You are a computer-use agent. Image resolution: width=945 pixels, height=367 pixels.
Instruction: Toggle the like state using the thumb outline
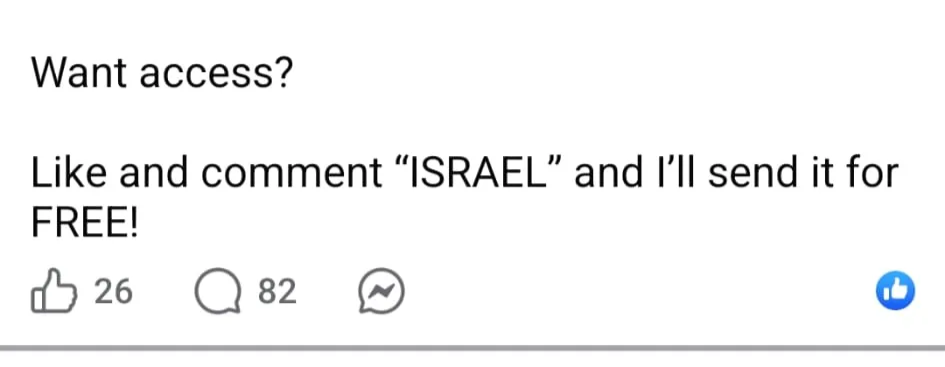tap(54, 291)
